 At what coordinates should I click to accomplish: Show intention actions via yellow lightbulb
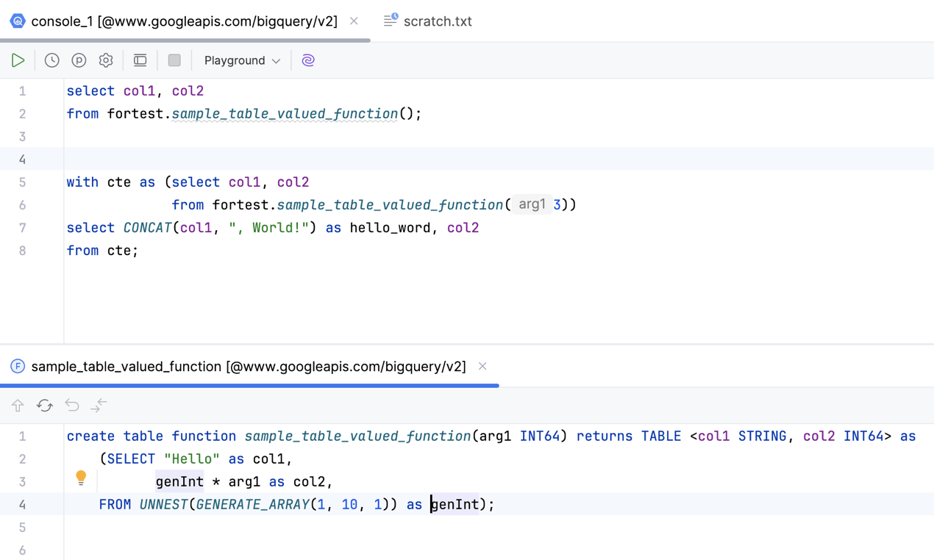coord(81,478)
